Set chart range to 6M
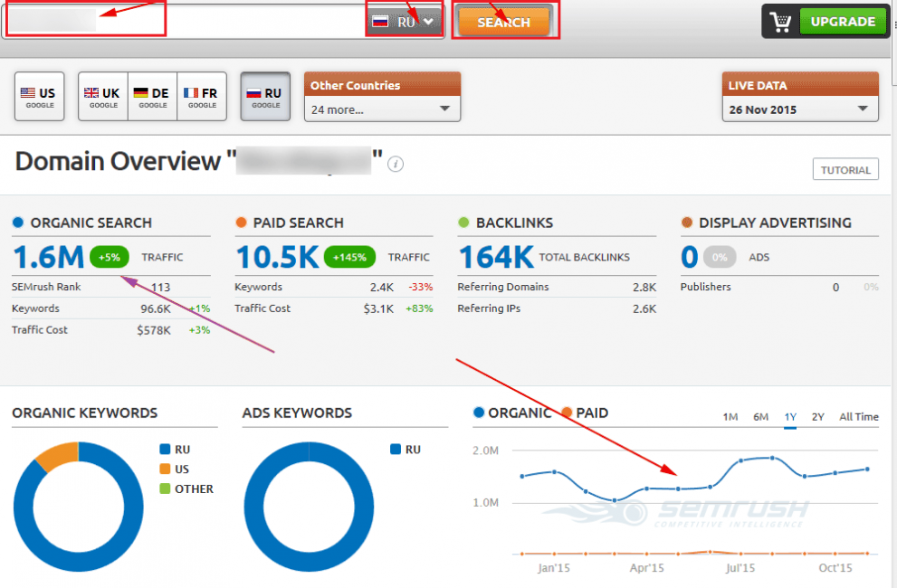The image size is (897, 588). (x=760, y=417)
